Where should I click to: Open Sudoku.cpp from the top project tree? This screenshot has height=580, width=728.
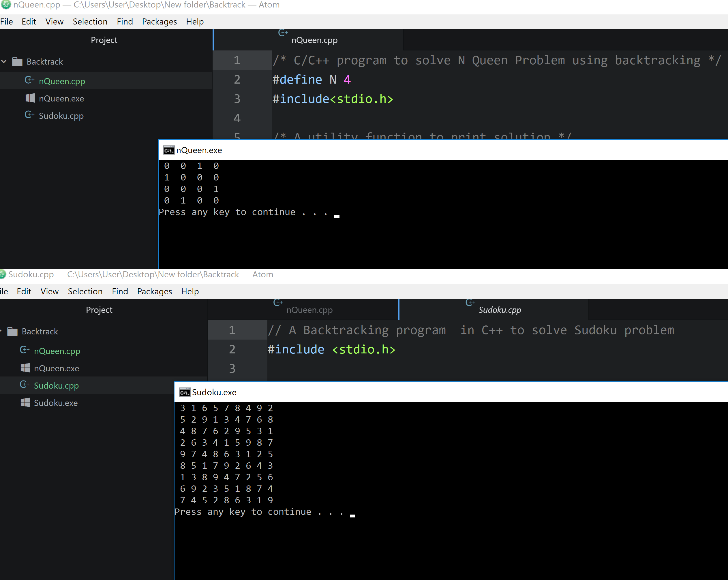61,116
